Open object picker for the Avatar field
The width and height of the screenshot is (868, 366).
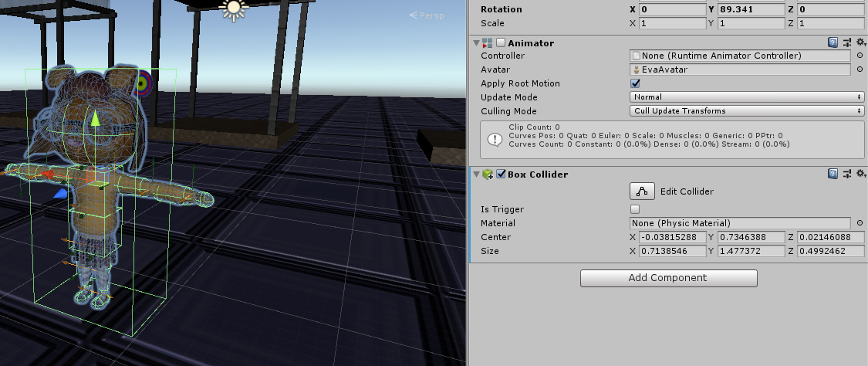point(860,69)
